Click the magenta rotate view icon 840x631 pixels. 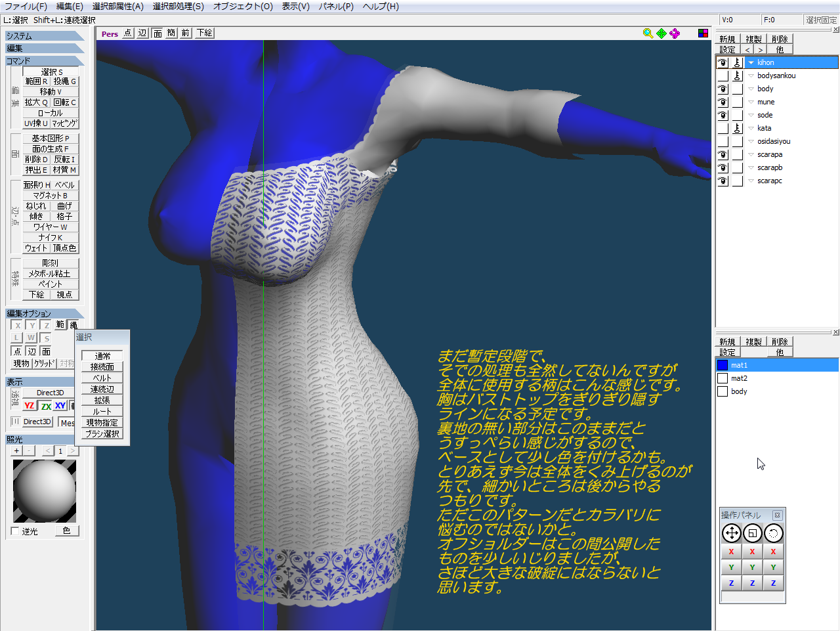click(675, 33)
